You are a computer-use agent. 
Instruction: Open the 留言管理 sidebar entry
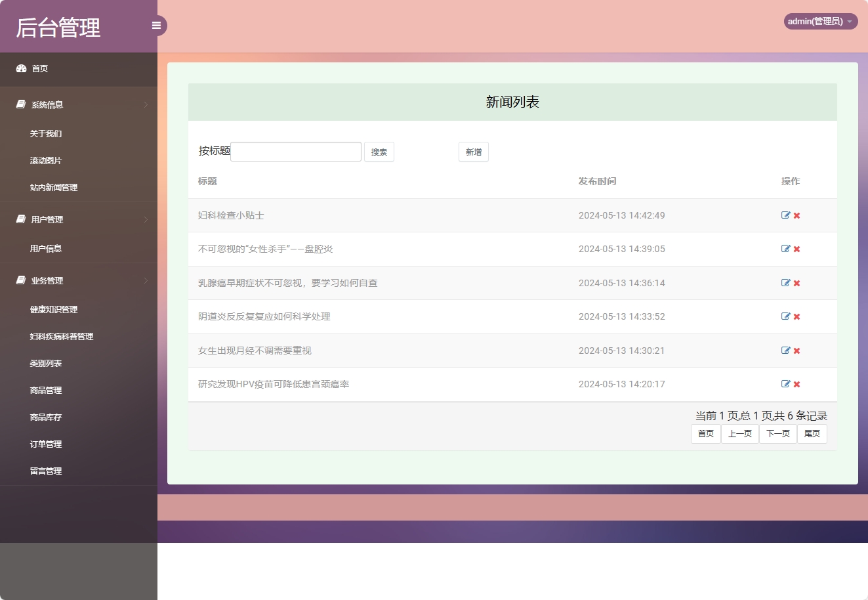46,471
